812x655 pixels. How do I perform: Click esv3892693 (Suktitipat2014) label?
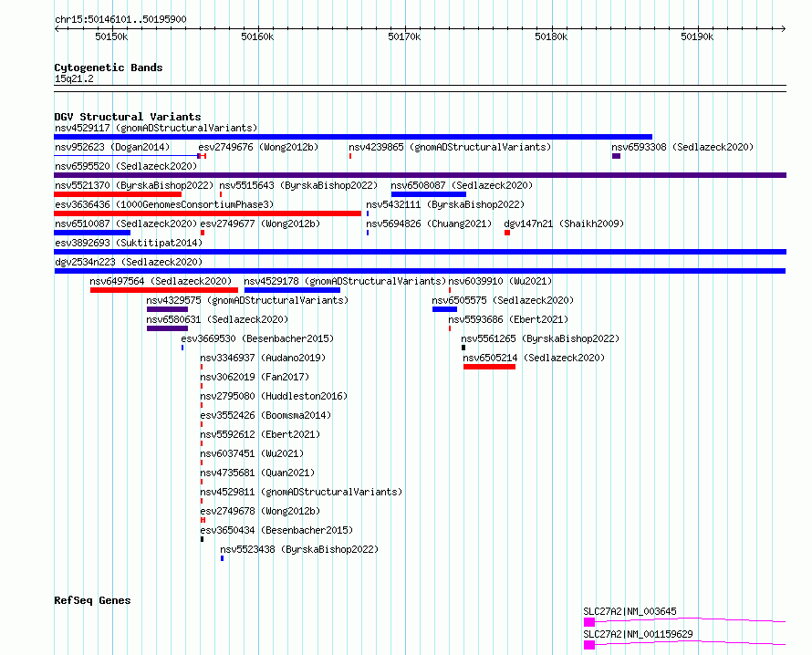pos(129,243)
